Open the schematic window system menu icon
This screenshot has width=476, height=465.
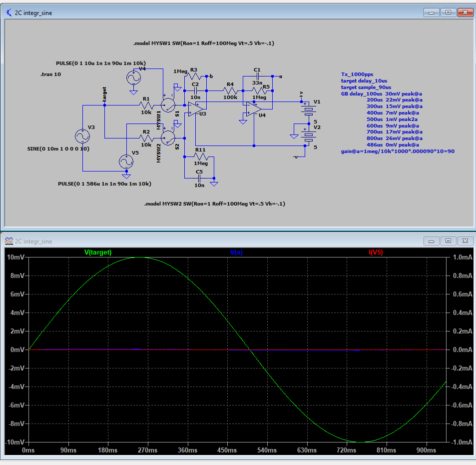(9, 12)
